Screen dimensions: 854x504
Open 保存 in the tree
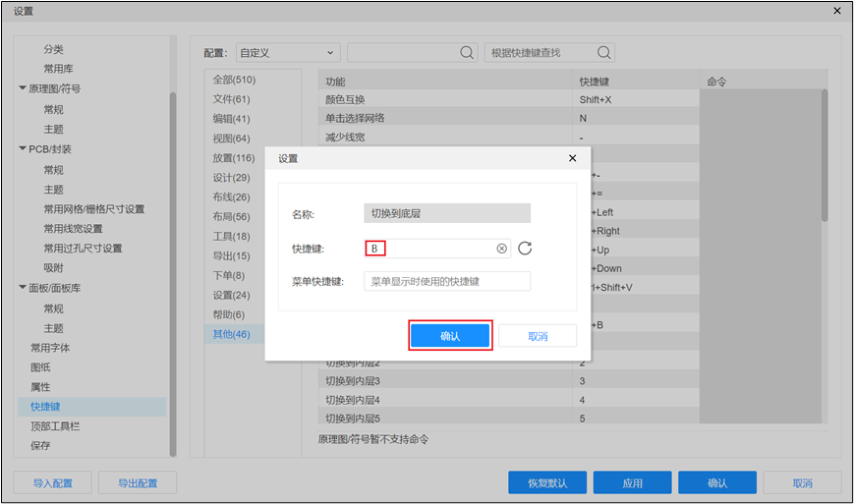point(40,446)
